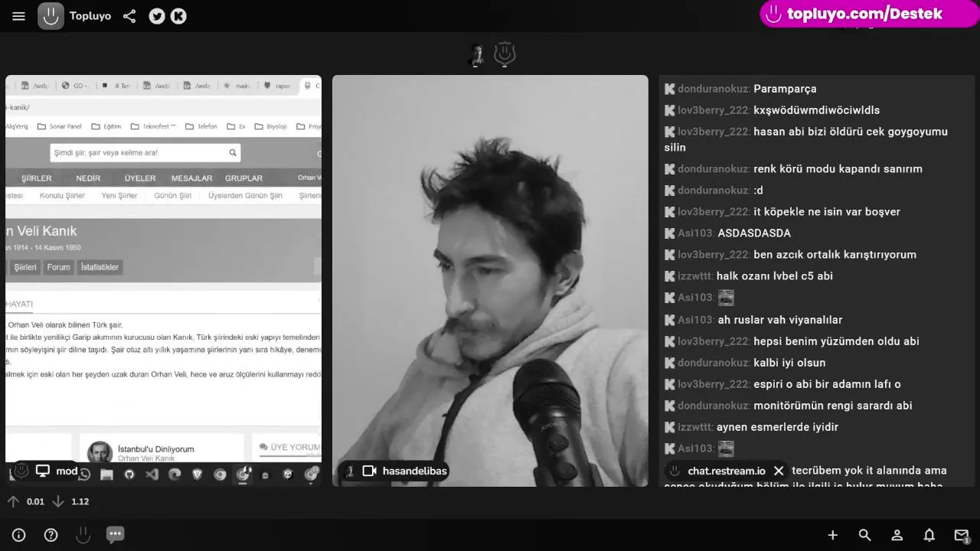
Task: Click the Forum button on poet page
Action: 58,267
